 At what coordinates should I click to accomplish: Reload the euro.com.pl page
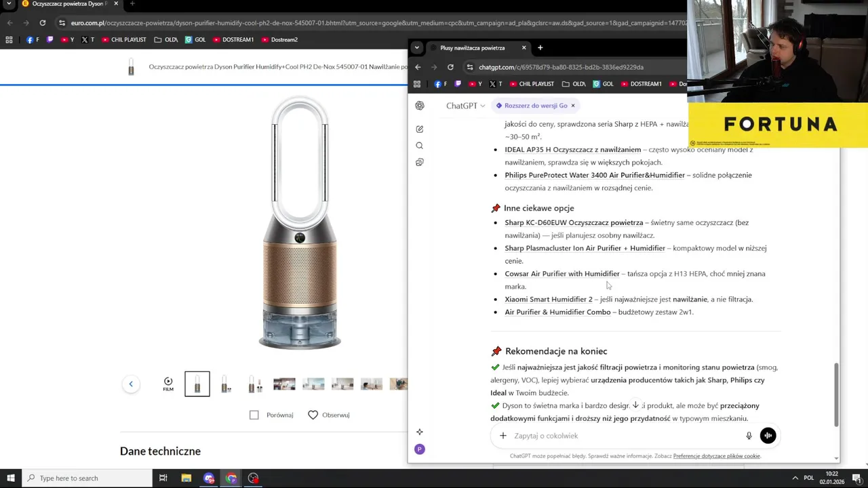tap(43, 23)
